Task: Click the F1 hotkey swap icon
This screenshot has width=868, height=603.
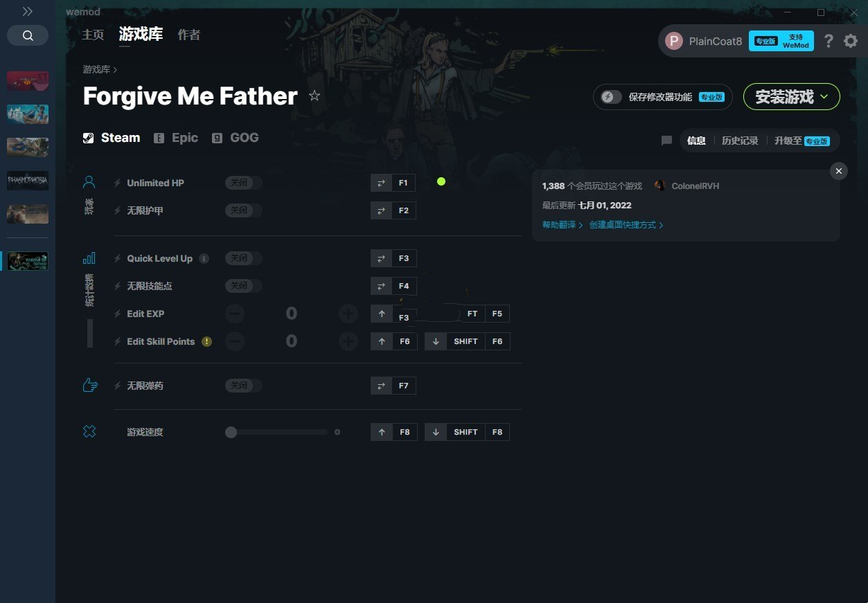Action: pyautogui.click(x=381, y=183)
